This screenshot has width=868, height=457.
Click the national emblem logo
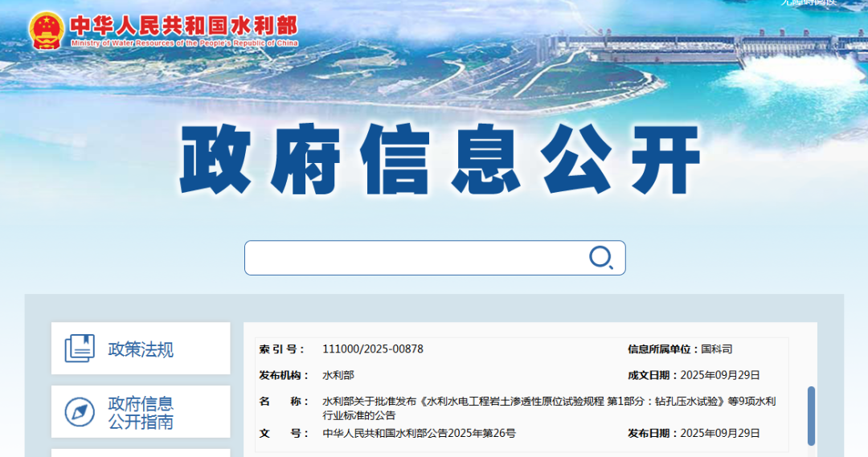point(46,31)
